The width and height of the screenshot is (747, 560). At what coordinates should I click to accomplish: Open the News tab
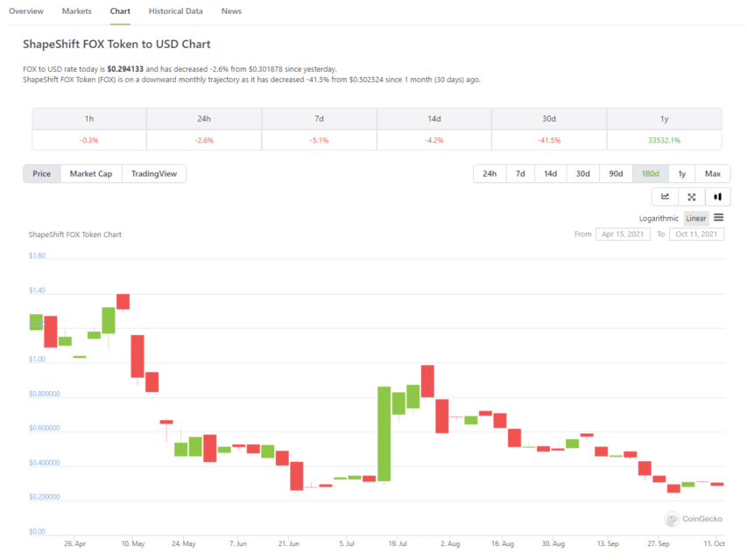click(231, 11)
